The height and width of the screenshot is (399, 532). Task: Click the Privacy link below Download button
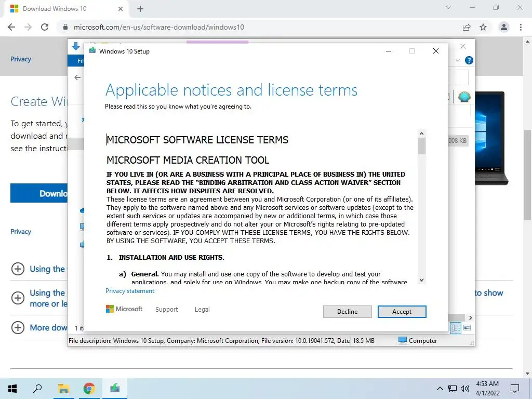[x=21, y=231]
